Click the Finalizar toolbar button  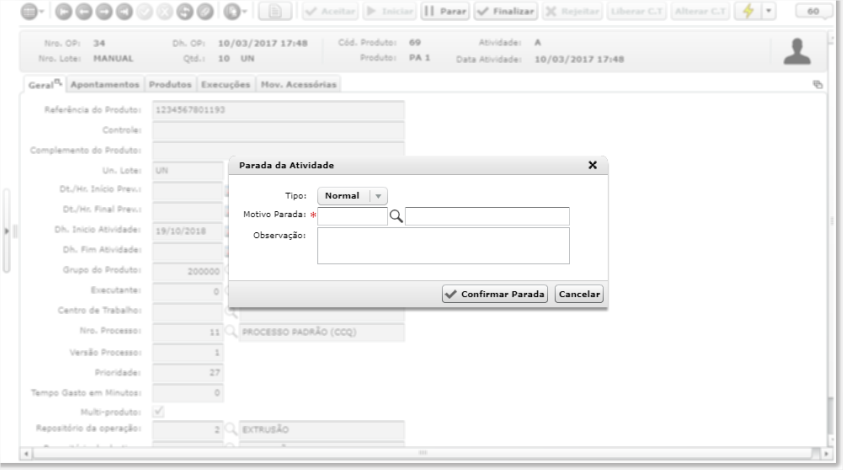click(505, 11)
